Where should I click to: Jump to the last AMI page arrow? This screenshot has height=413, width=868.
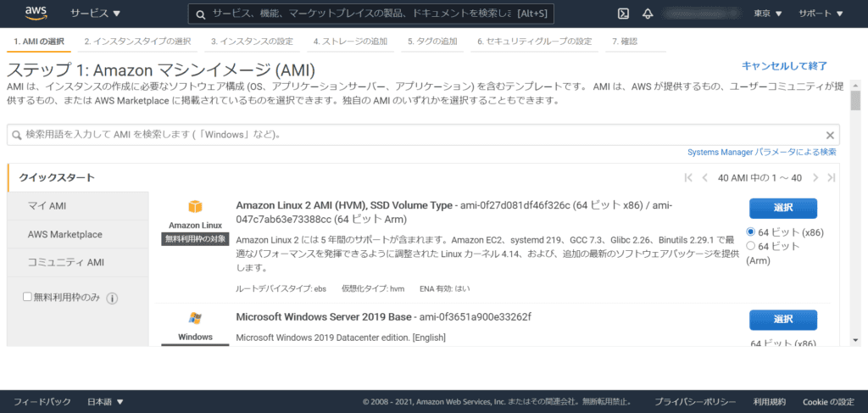click(832, 177)
